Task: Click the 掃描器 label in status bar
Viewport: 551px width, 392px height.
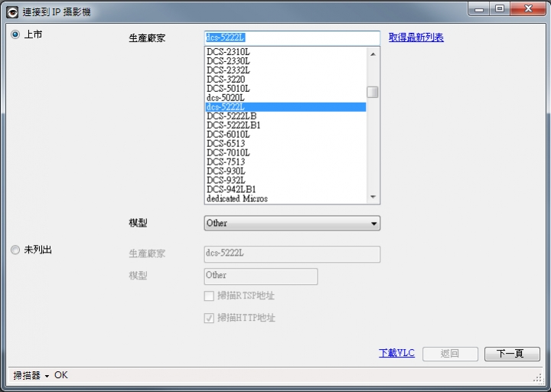Action: (x=27, y=375)
